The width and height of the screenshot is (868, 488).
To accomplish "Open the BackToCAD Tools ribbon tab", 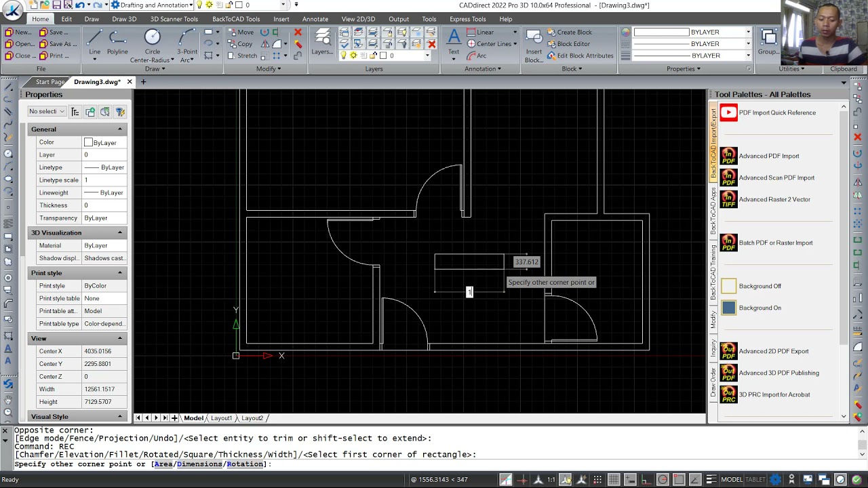I will 236,19.
